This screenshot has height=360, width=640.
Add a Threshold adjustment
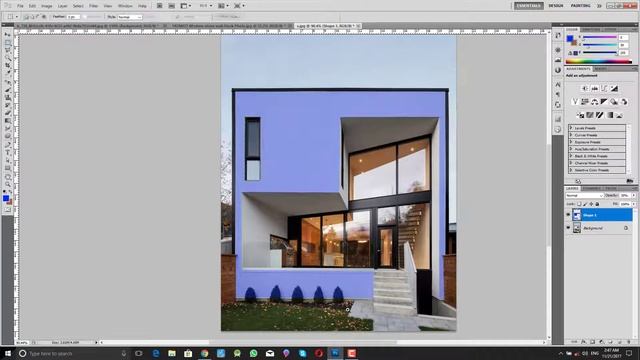[600, 115]
